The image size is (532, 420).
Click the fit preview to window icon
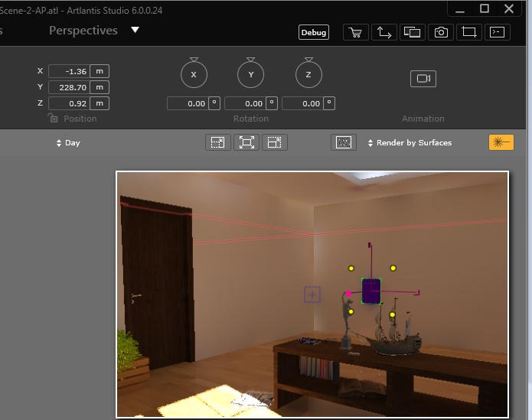(246, 142)
